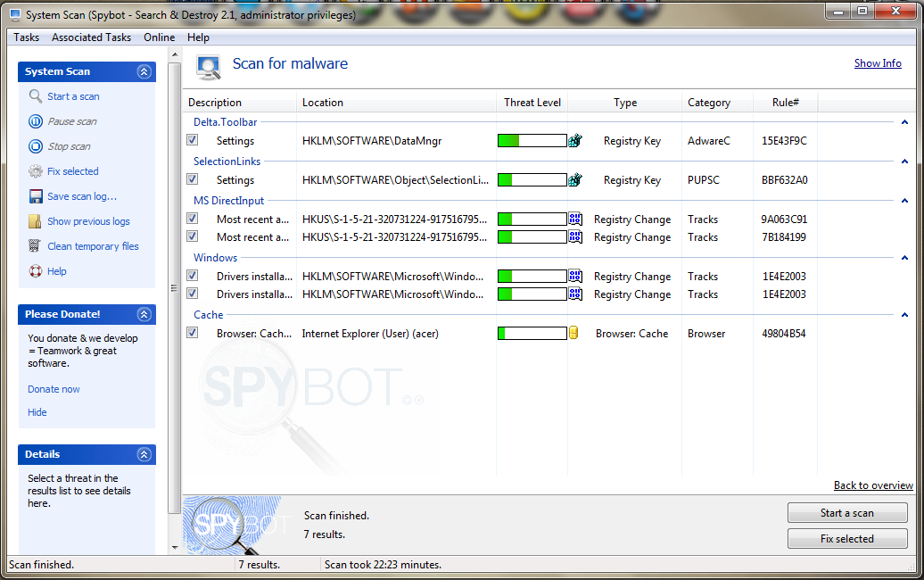
Task: Click the sidebar splitter grip handle
Action: point(174,288)
